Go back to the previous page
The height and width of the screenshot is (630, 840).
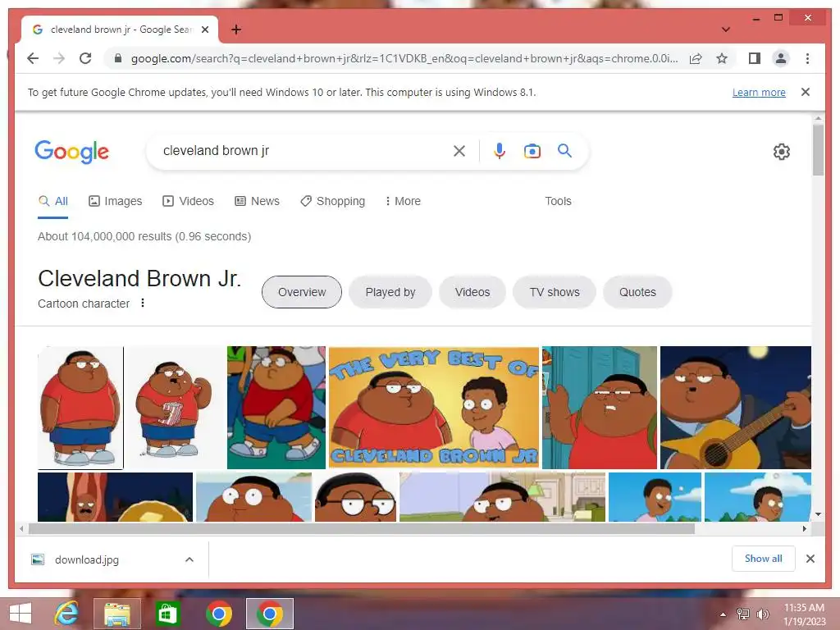pyautogui.click(x=33, y=58)
